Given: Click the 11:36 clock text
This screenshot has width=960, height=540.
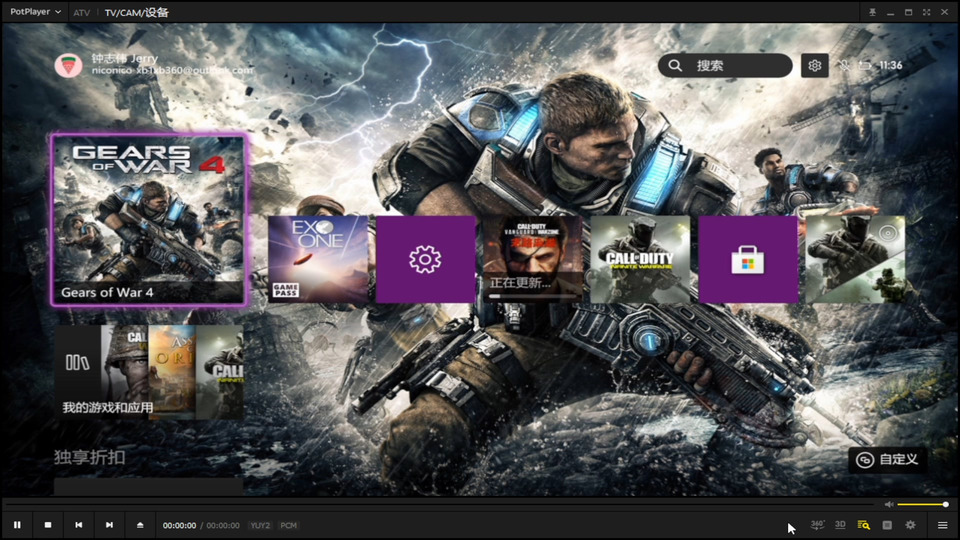Looking at the screenshot, I should pos(891,66).
